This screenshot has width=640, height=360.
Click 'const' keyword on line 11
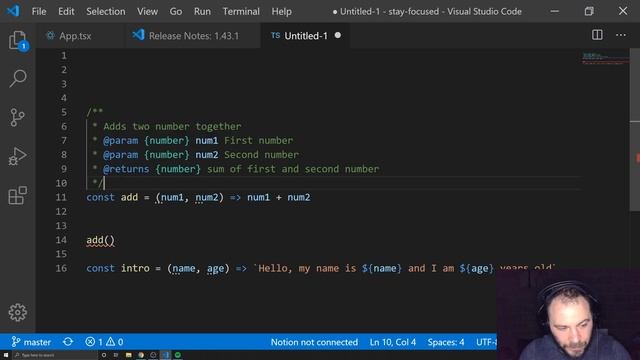100,198
